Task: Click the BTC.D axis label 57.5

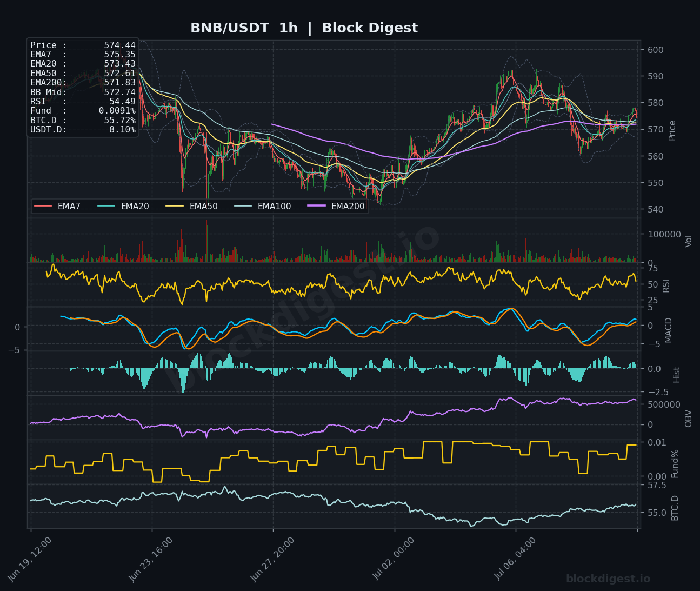Action: (657, 485)
